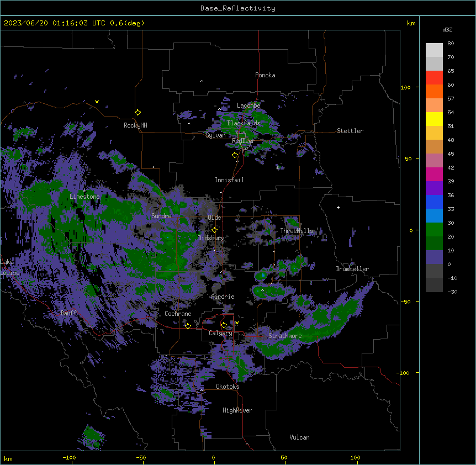Click the km unit label at top right
Image resolution: width=476 pixels, height=465 pixels.
pyautogui.click(x=411, y=23)
